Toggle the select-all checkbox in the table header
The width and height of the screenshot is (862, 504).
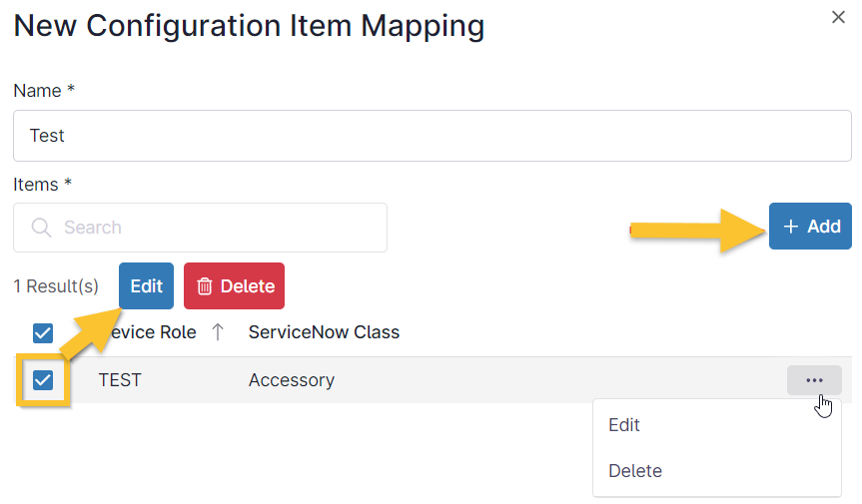(x=43, y=332)
